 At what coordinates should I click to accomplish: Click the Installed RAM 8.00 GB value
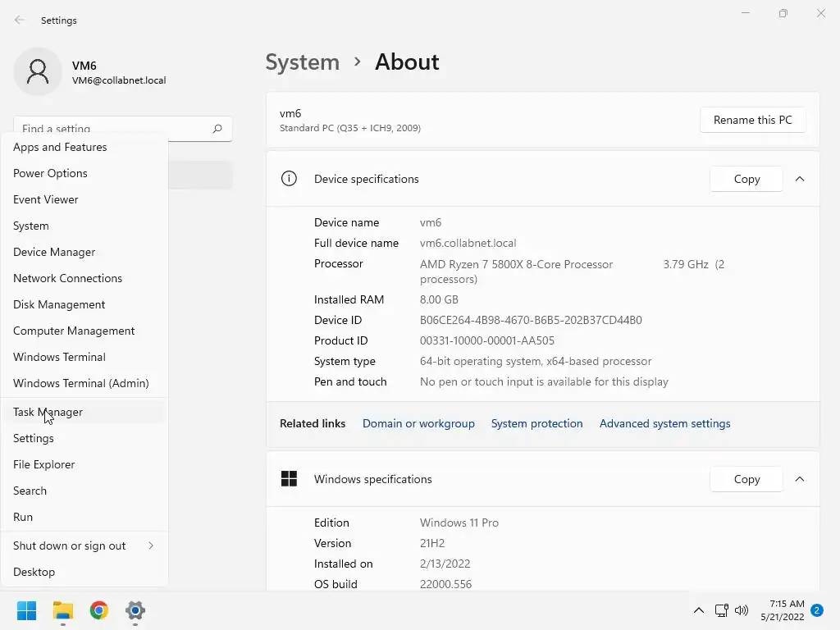click(x=439, y=299)
